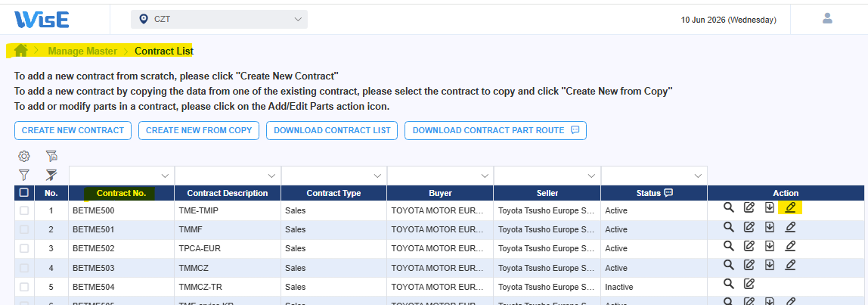Sort by Contract Description column header
This screenshot has width=868, height=305.
pos(228,193)
